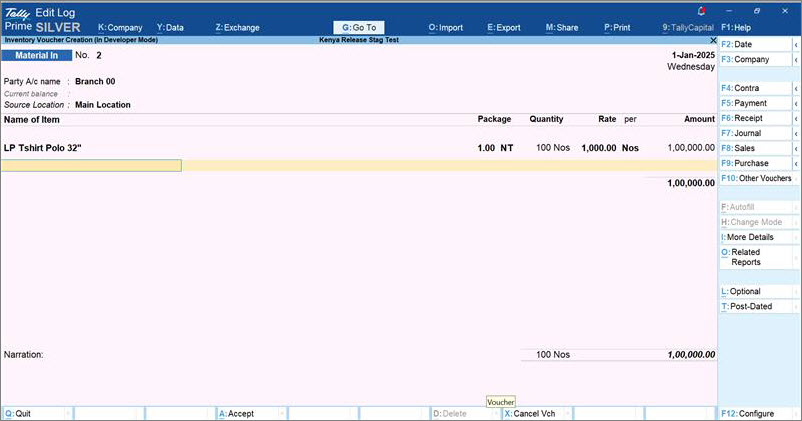Viewport: 802px width, 421px height.
Task: Click the Tally Prime logo
Action: (x=18, y=19)
